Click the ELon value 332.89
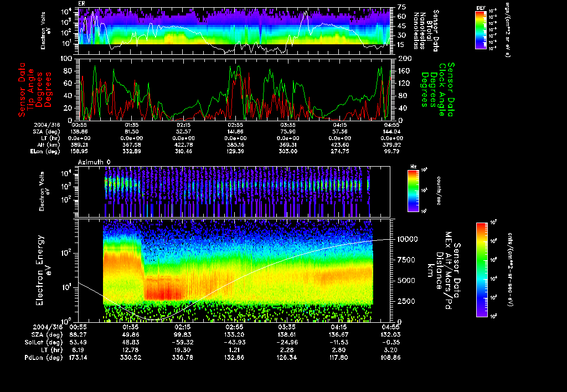 (x=131, y=152)
